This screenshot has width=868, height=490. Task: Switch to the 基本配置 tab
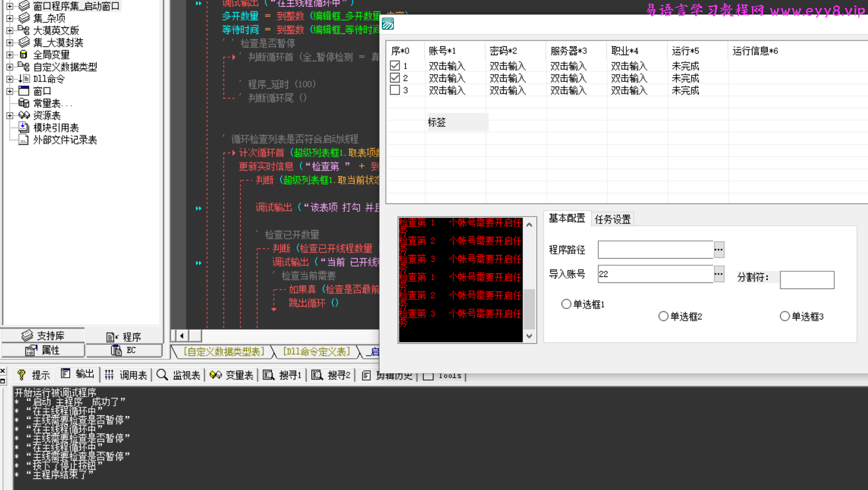click(567, 219)
